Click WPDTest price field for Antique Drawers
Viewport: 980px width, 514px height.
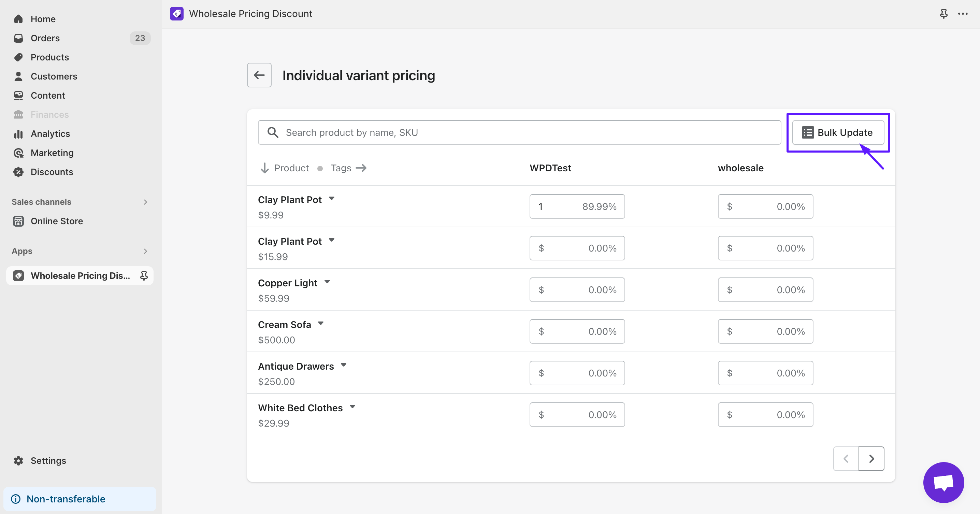coord(577,373)
